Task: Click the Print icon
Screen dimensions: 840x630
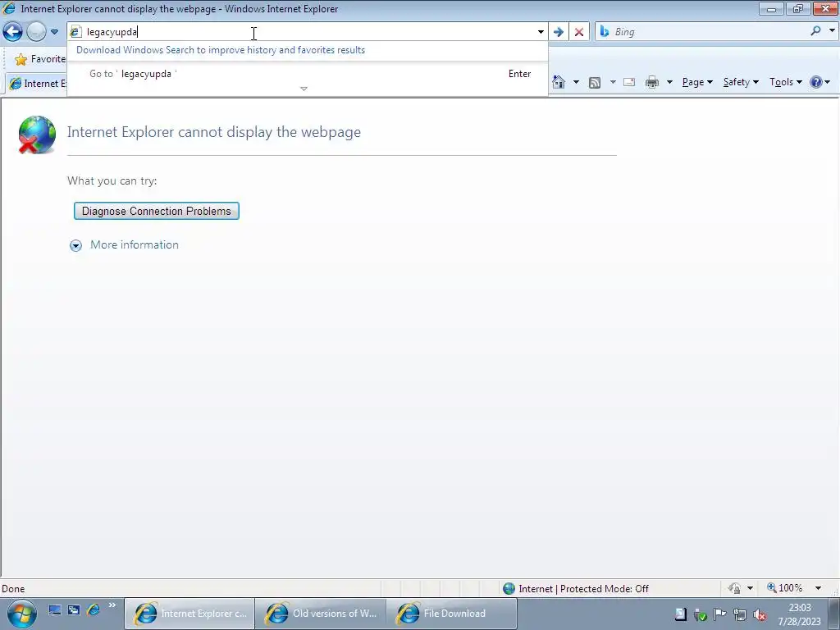Action: click(x=652, y=82)
